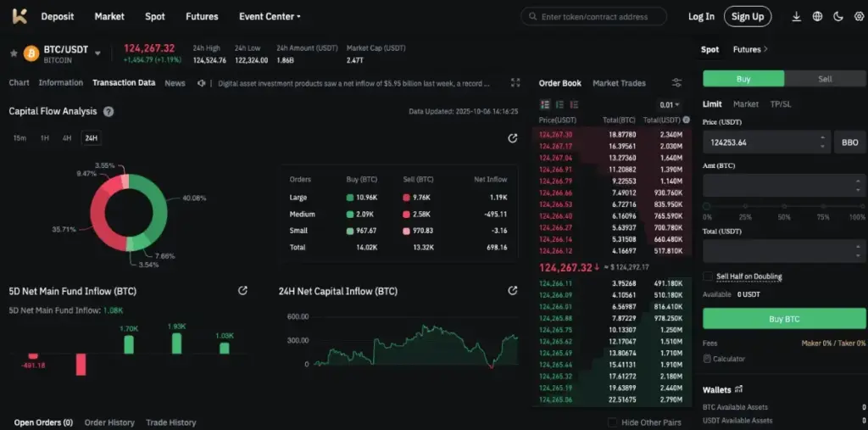Tick the Sell Half on Doubling checkbox
This screenshot has height=430, width=868.
708,276
